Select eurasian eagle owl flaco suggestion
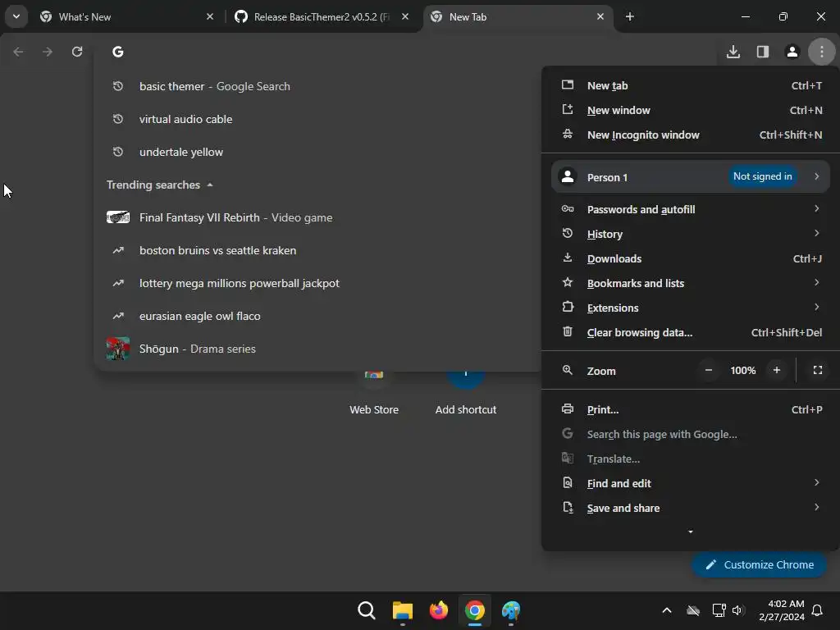Viewport: 840px width, 630px height. (x=317, y=316)
